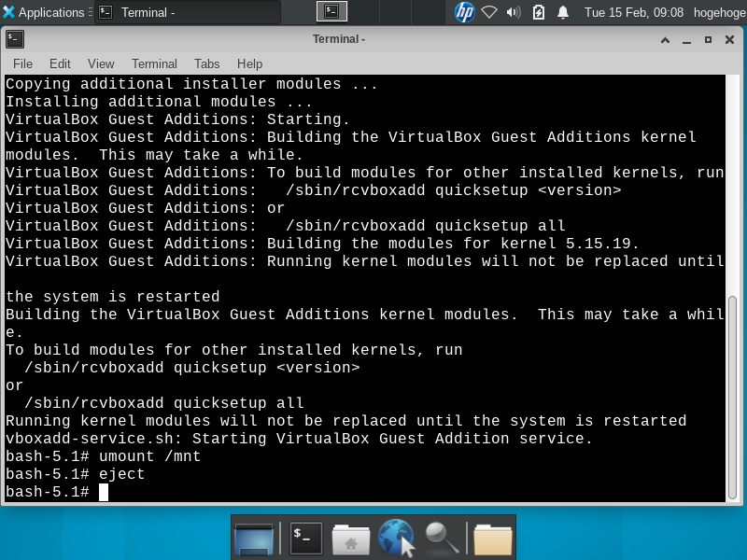Open the Edit menu

pyautogui.click(x=60, y=63)
